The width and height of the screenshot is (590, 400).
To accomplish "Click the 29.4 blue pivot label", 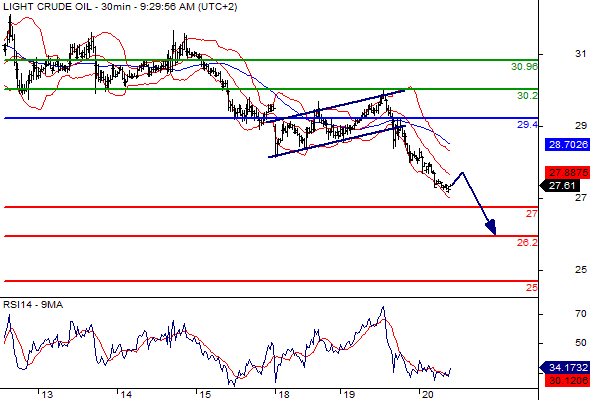I will (527, 125).
